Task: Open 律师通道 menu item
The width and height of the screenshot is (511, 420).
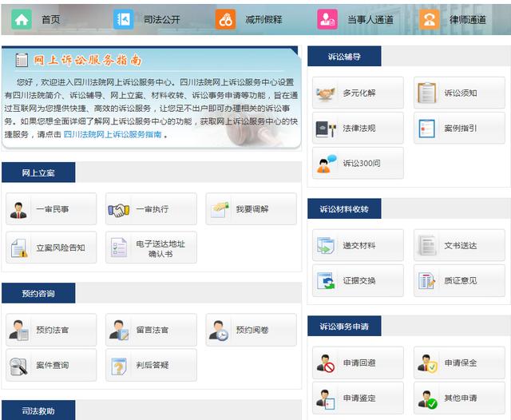Action: click(468, 19)
